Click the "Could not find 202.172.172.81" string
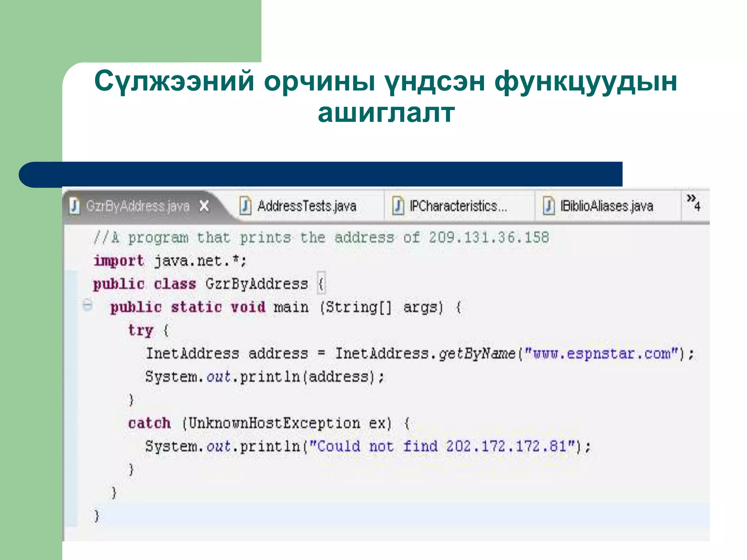The image size is (747, 560). coord(442,446)
